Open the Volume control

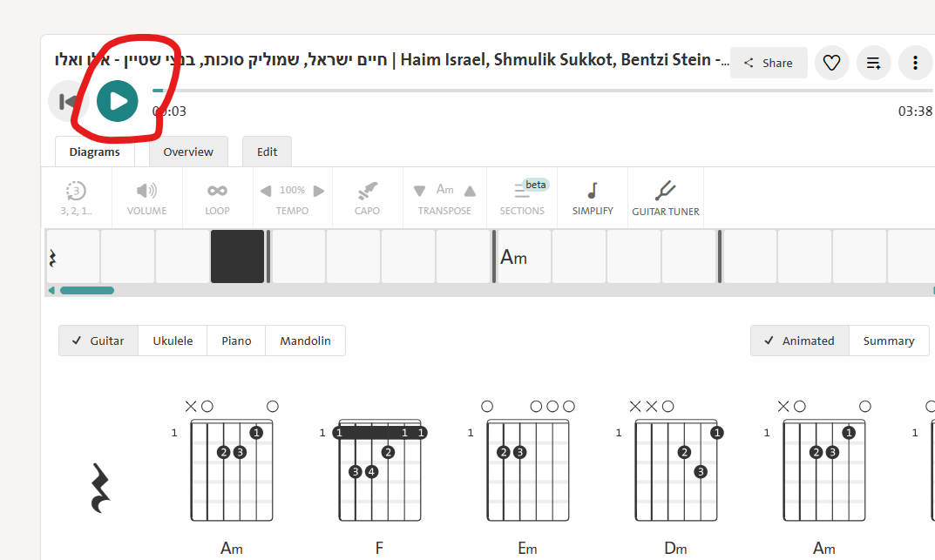click(x=146, y=198)
